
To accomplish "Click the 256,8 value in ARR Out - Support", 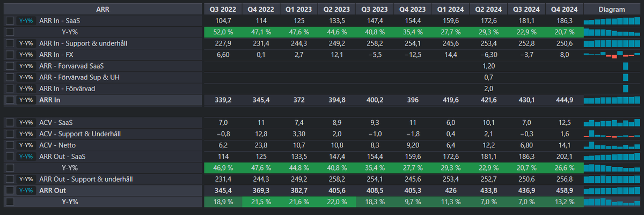I will point(564,179).
